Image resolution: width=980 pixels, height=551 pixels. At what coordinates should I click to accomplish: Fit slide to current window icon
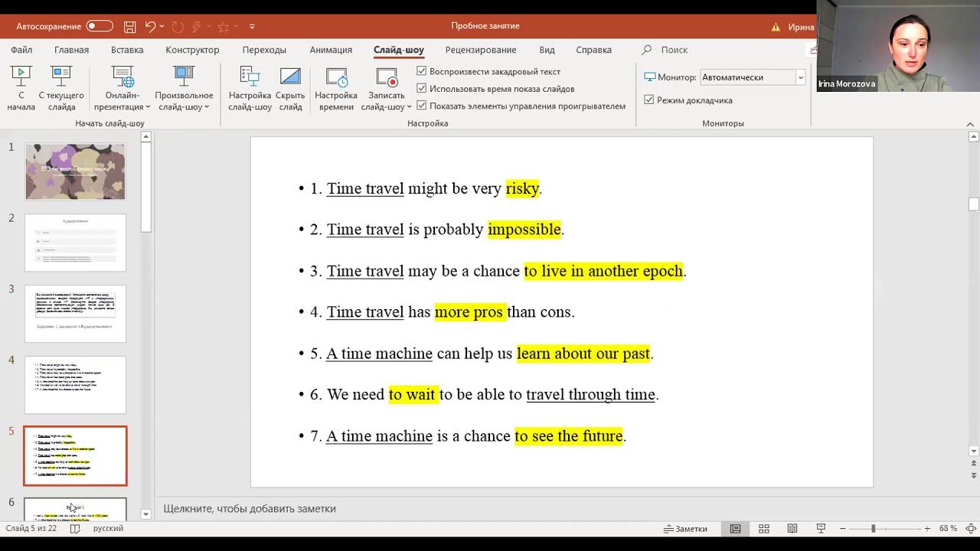(970, 529)
